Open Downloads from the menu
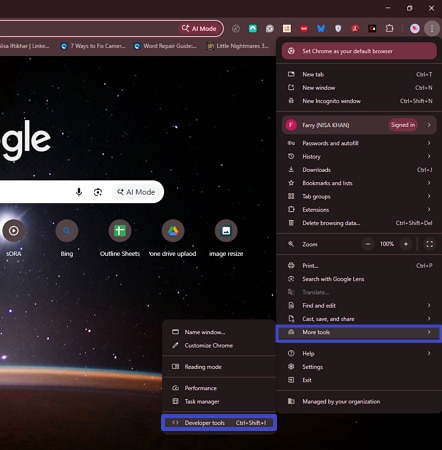This screenshot has height=450, width=442. point(359,170)
